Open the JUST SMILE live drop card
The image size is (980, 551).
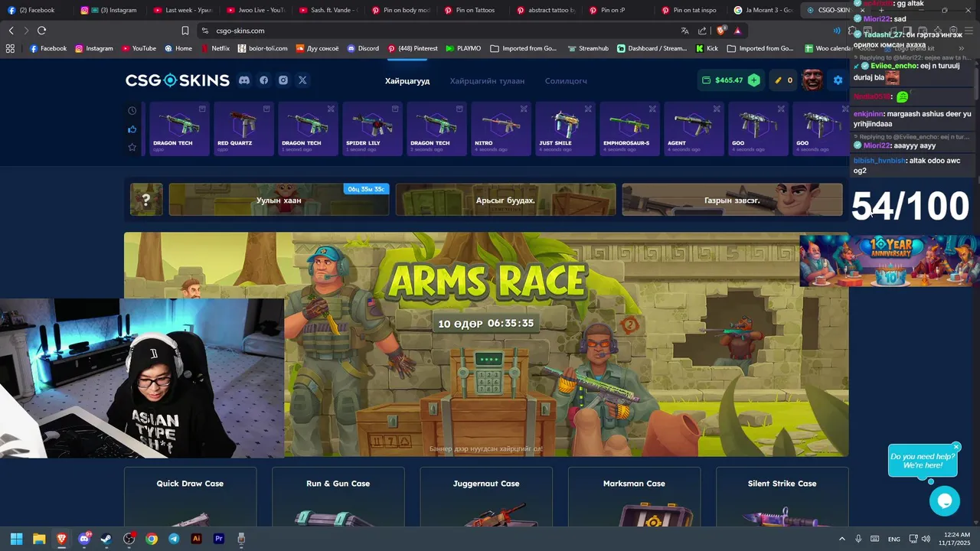coord(565,129)
